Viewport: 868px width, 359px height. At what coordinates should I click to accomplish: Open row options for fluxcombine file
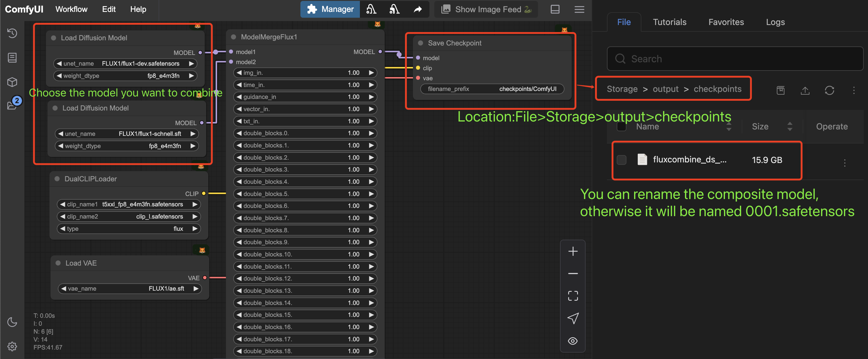[x=845, y=163]
